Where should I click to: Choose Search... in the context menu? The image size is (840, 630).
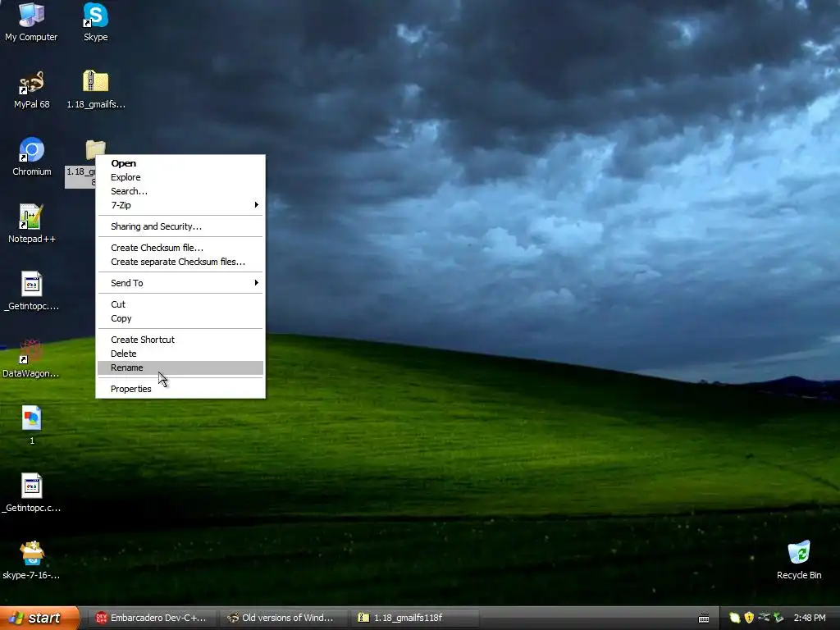pos(180,191)
